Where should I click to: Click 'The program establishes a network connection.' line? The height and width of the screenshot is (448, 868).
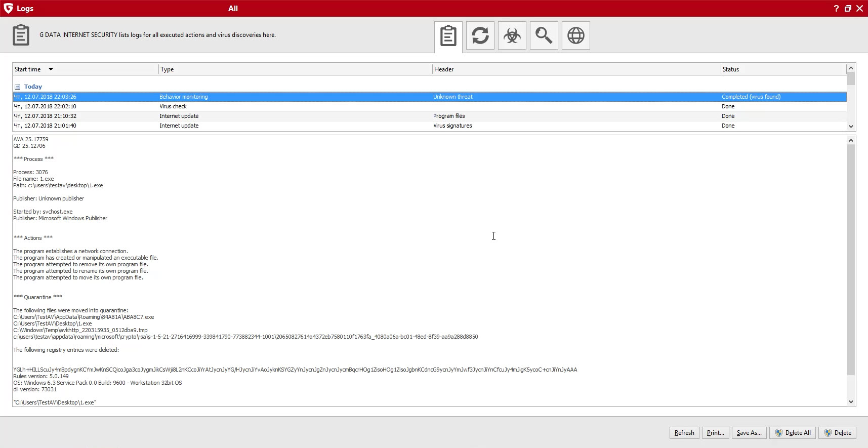click(x=70, y=251)
